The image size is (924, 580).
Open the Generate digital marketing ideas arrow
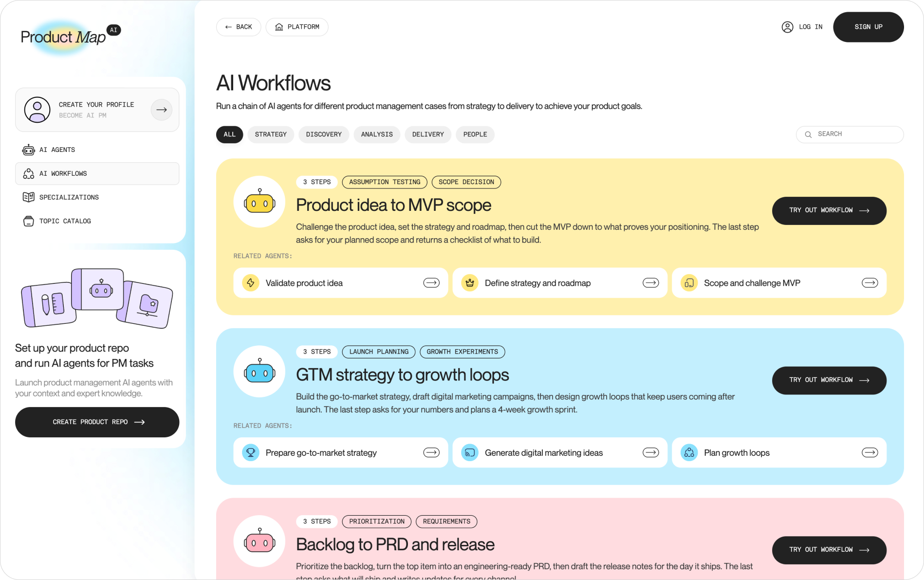pyautogui.click(x=651, y=453)
